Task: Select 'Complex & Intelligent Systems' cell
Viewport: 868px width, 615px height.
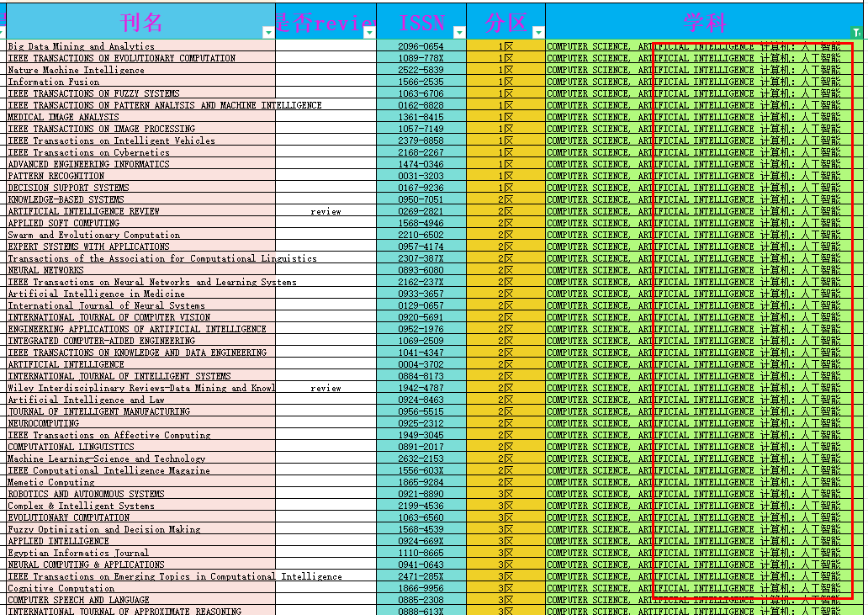Action: [140, 506]
